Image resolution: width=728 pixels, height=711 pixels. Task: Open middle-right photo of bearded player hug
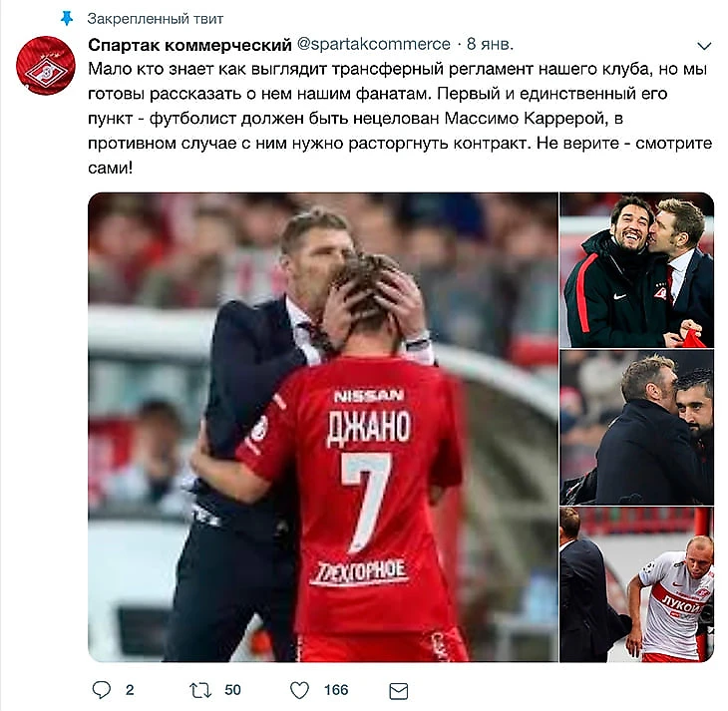coord(636,428)
